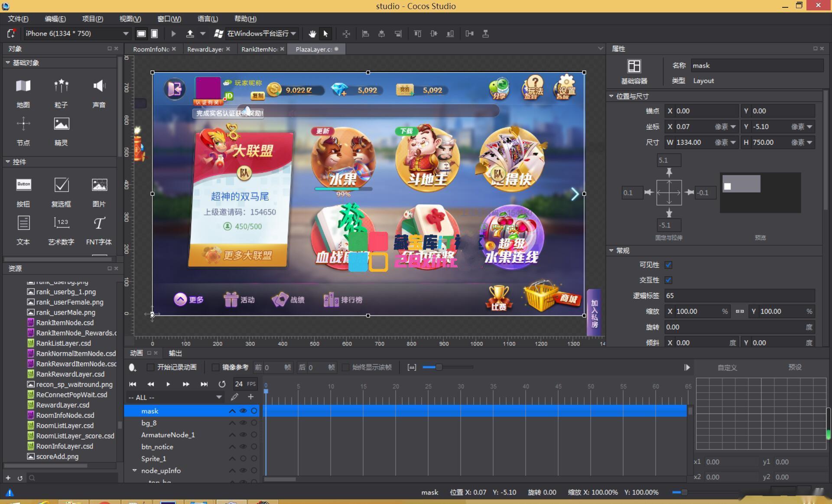Click the play animation button in timeline
This screenshot has width=832, height=504.
[168, 384]
